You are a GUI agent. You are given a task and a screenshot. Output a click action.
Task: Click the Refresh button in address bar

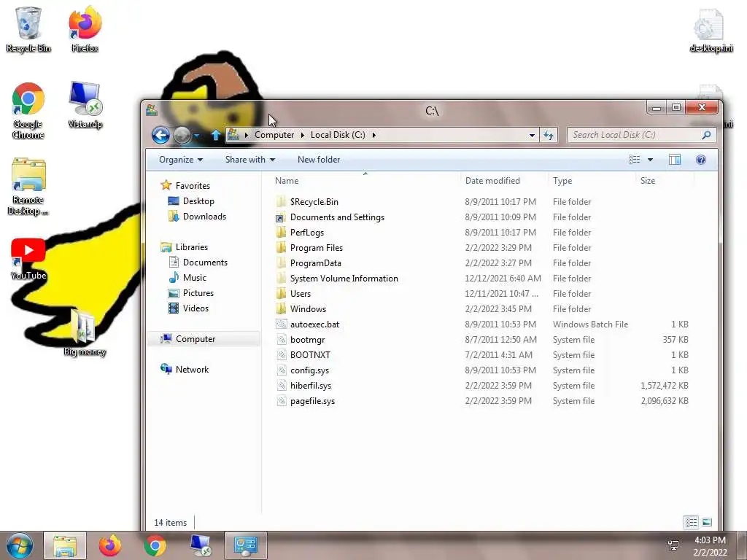[549, 135]
